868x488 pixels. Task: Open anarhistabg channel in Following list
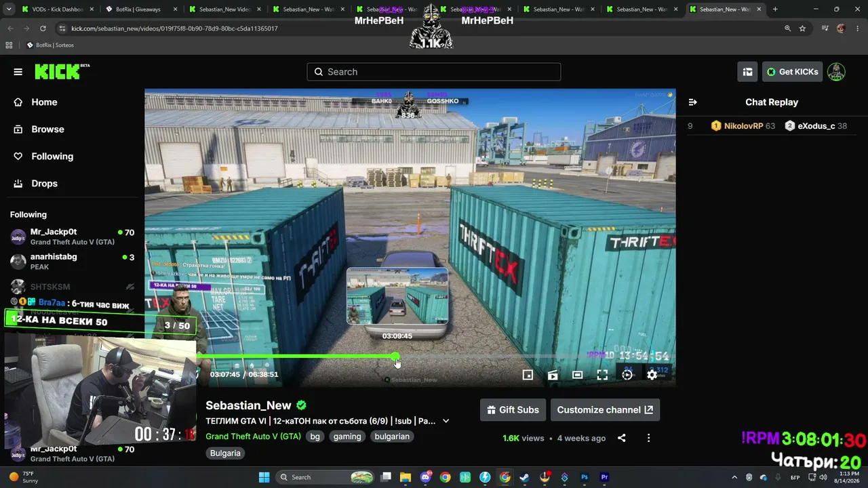tap(72, 262)
